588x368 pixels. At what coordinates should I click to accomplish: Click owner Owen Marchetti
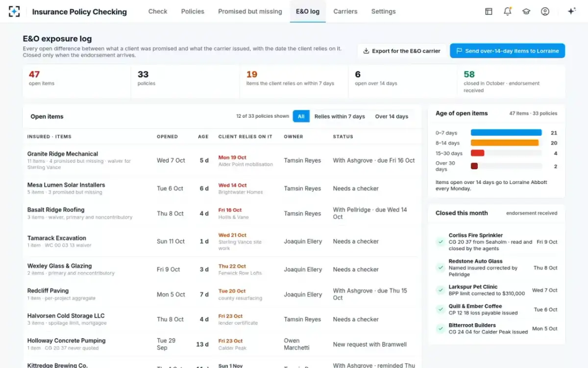click(297, 344)
